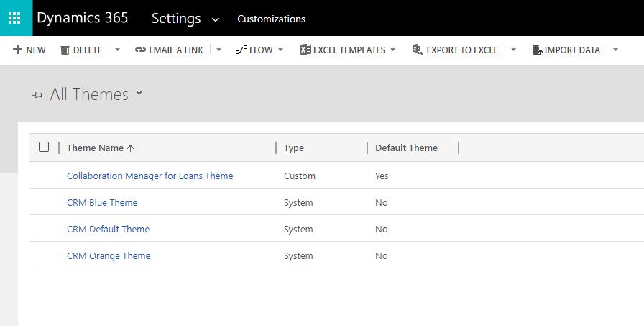Click the FLOW command label
The height and width of the screenshot is (326, 644).
pyautogui.click(x=261, y=50)
